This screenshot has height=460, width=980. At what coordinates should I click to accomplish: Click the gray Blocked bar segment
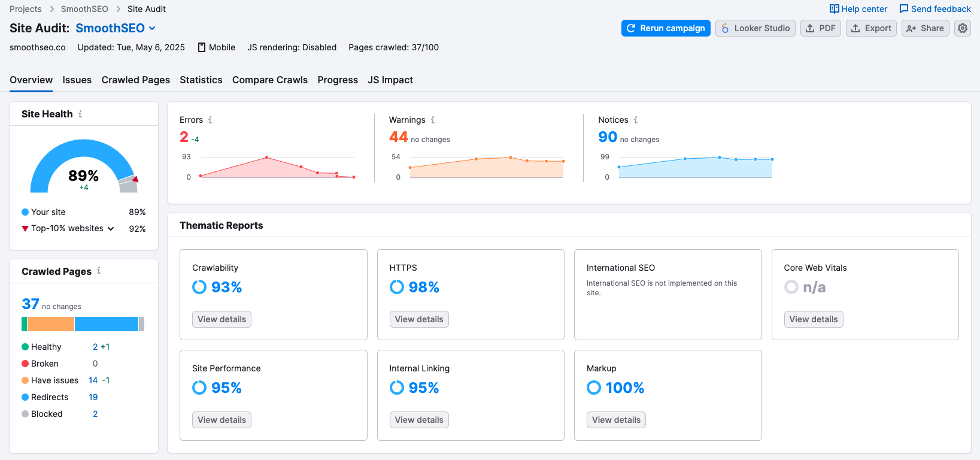tap(142, 324)
